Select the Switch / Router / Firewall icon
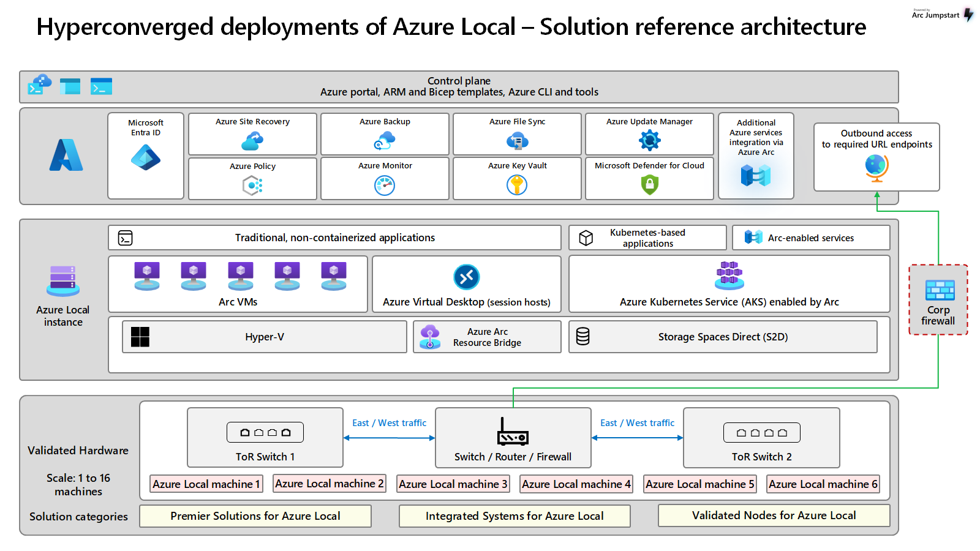This screenshot has width=980, height=551. click(513, 433)
